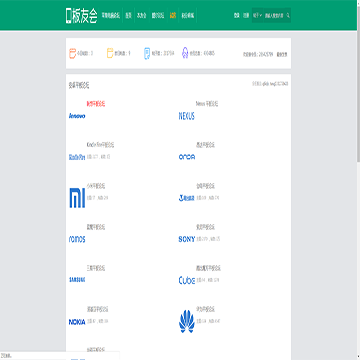Click the orange today-posts stats icon
This screenshot has height=360, width=360.
[x=72, y=53]
